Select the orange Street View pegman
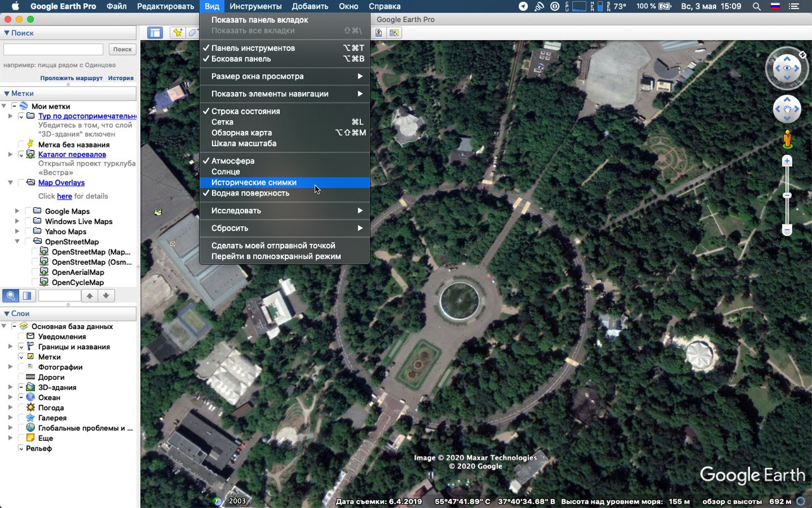This screenshot has height=508, width=812. pyautogui.click(x=787, y=139)
